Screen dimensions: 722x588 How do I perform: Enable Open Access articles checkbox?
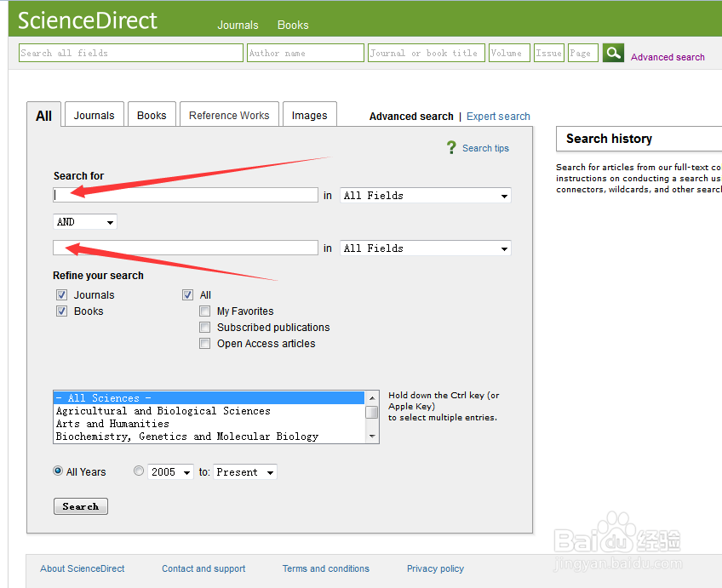pyautogui.click(x=205, y=343)
